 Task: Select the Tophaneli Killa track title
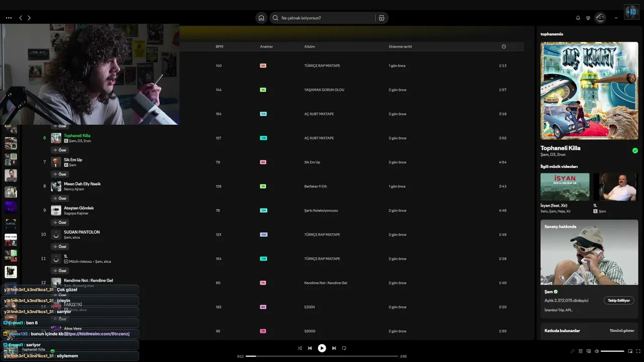(77, 135)
